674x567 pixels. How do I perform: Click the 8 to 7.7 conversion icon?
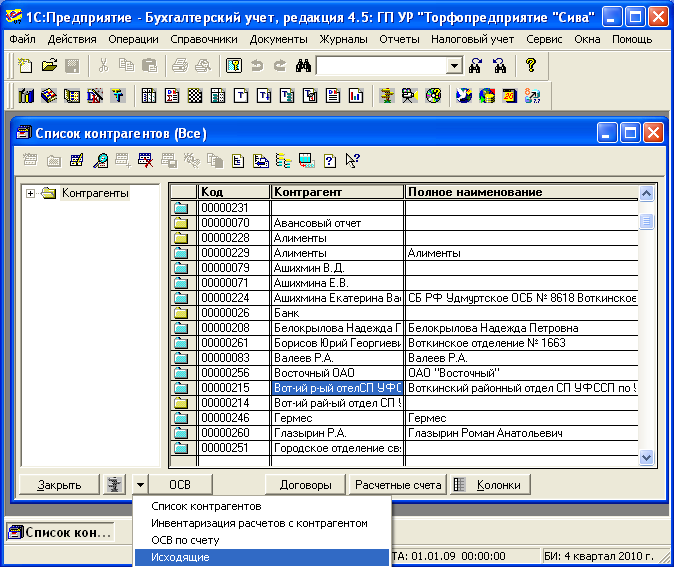coord(533,95)
